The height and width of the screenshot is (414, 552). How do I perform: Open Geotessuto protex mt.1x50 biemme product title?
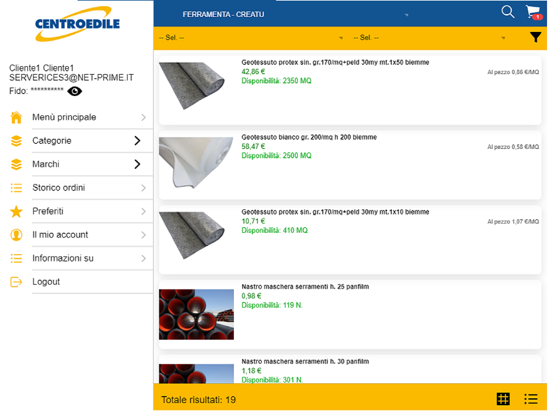(335, 62)
